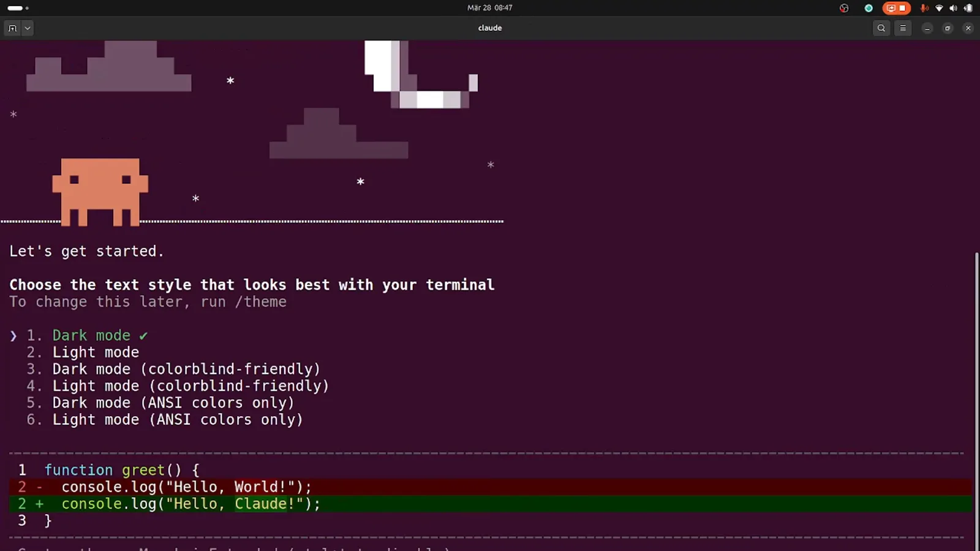The width and height of the screenshot is (980, 551).
Task: Click the removed line with 'World!'
Action: point(490,487)
